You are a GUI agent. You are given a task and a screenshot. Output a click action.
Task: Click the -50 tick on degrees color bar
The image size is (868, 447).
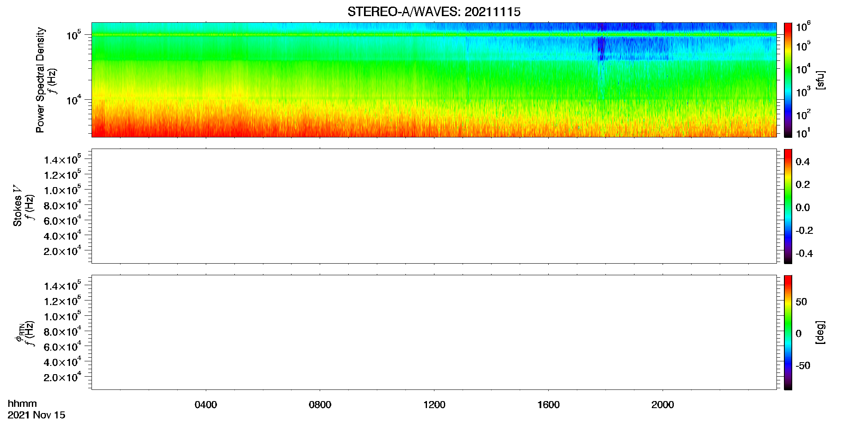[803, 366]
